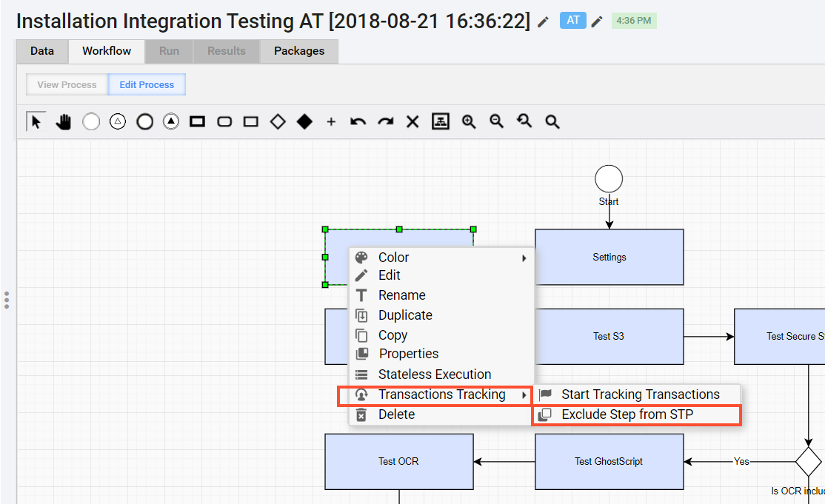This screenshot has width=825, height=504.
Task: Click the plain magnifier icon
Action: pyautogui.click(x=552, y=122)
